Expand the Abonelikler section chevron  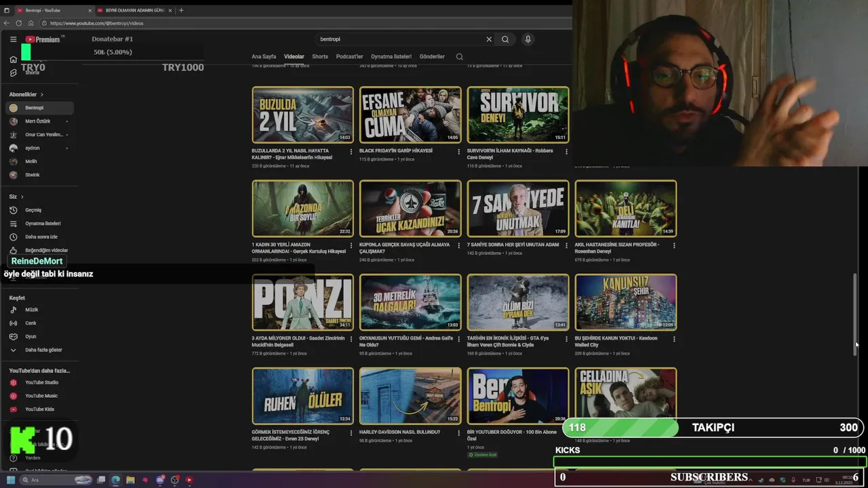41,94
